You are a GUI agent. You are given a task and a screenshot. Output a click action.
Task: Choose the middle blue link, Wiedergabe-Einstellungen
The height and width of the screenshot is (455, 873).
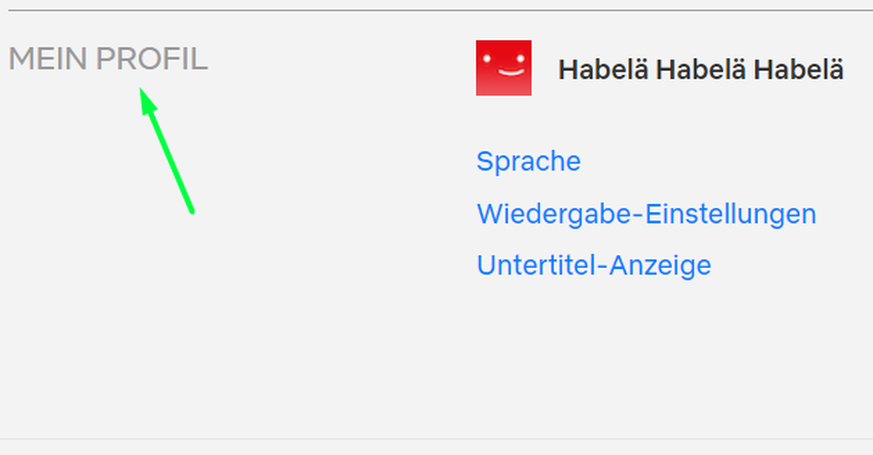coord(646,214)
